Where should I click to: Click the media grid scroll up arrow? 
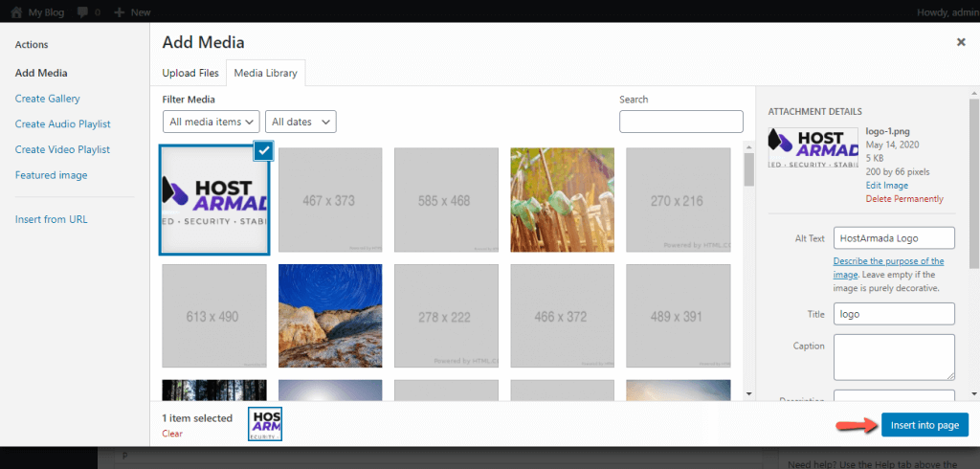click(x=749, y=145)
